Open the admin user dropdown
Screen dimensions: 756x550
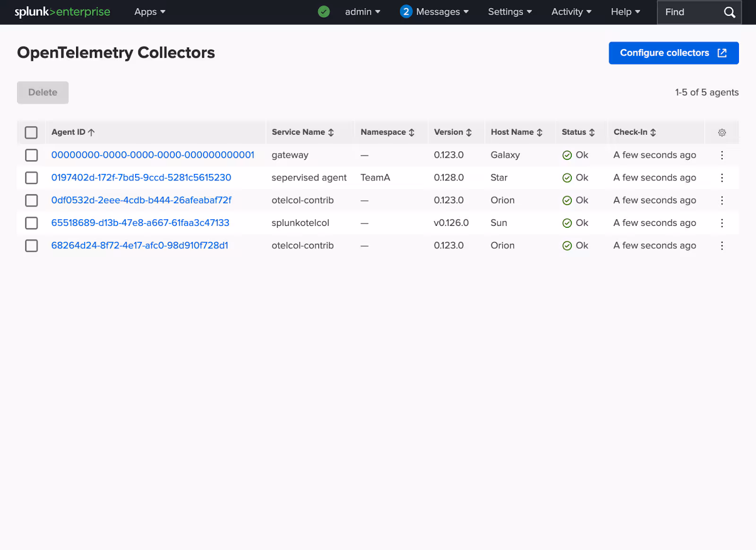pos(362,12)
